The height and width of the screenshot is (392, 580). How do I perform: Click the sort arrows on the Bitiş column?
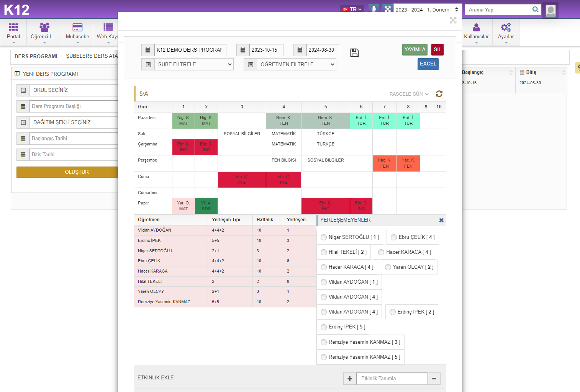563,72
